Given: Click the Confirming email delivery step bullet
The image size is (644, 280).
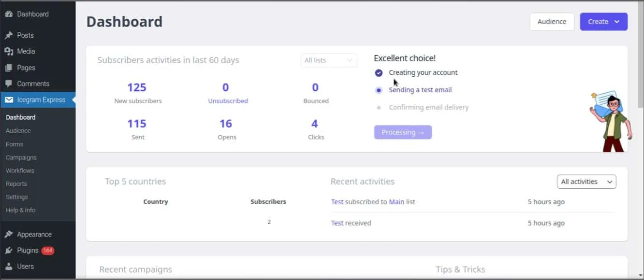Looking at the screenshot, I should click(x=379, y=108).
